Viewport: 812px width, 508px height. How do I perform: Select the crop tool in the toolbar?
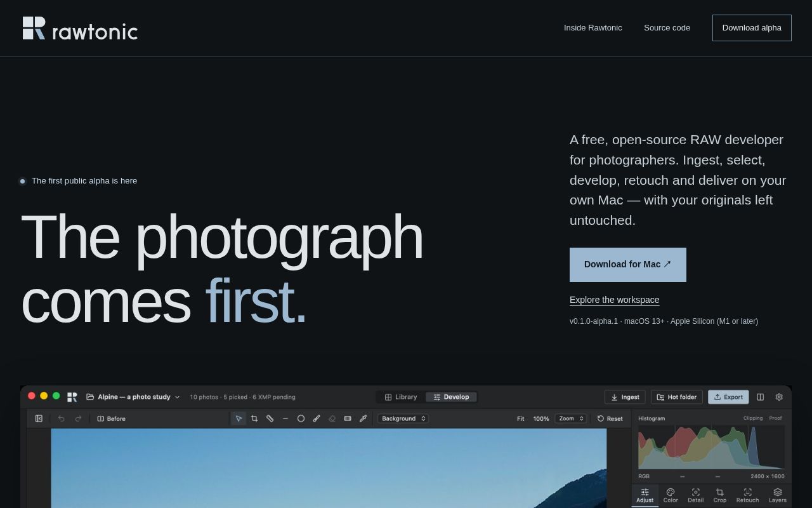pyautogui.click(x=254, y=418)
